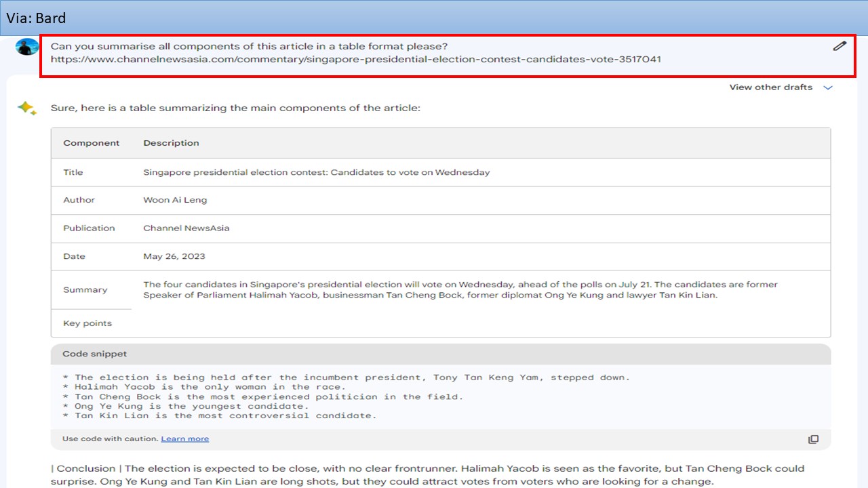Viewport: 868px width, 488px height.
Task: Click the channelnewsasia article URL in prompt
Action: pos(356,59)
